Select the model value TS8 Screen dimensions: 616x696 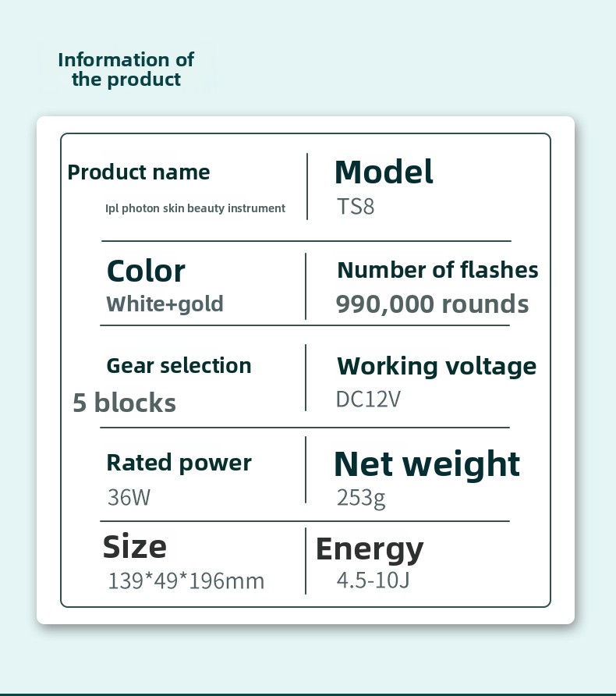[356, 208]
